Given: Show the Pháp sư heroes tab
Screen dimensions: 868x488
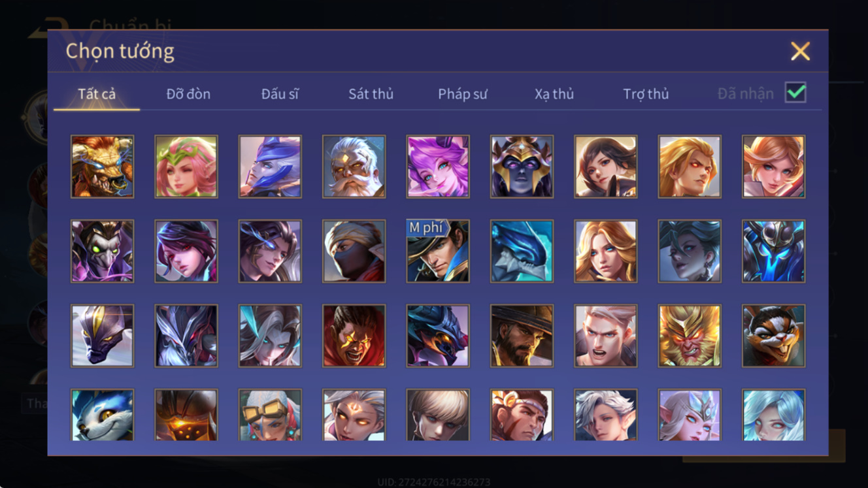Looking at the screenshot, I should pos(463,94).
